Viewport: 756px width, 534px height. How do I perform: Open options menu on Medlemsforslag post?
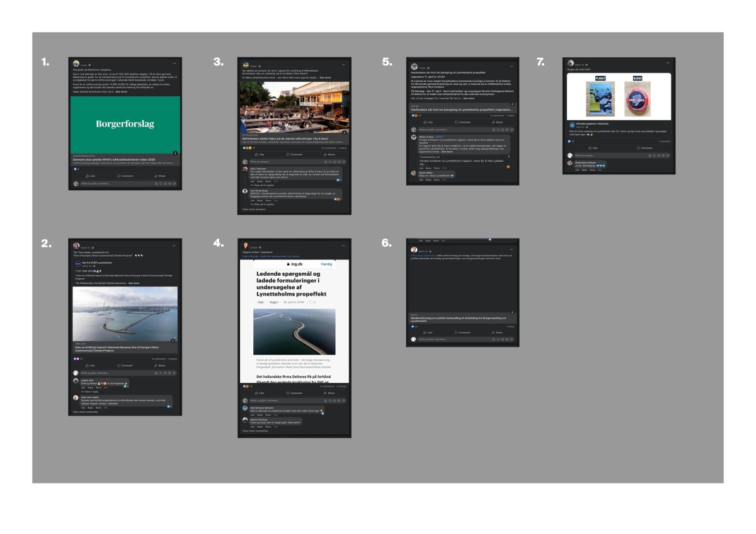coord(512,250)
